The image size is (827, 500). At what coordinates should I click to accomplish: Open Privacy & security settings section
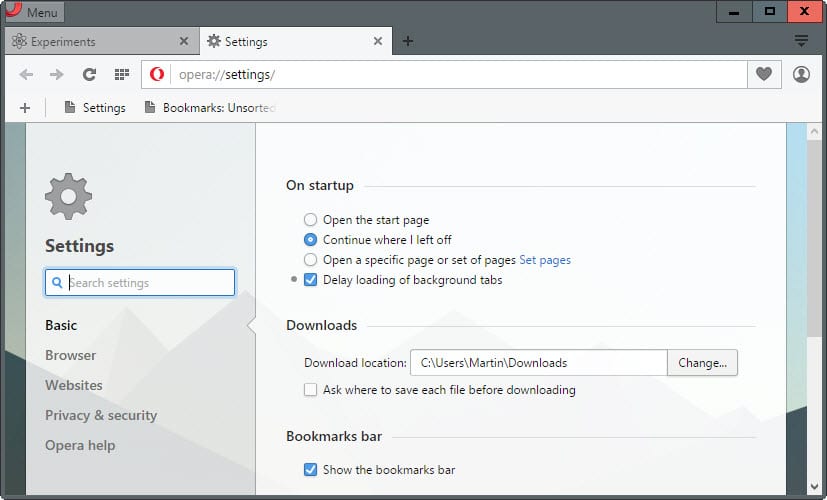[101, 415]
